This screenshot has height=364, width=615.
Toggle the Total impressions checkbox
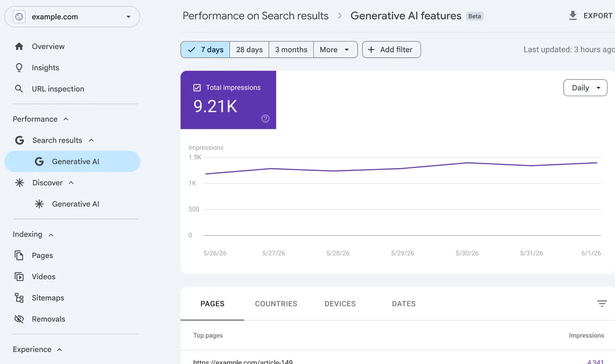tap(197, 88)
